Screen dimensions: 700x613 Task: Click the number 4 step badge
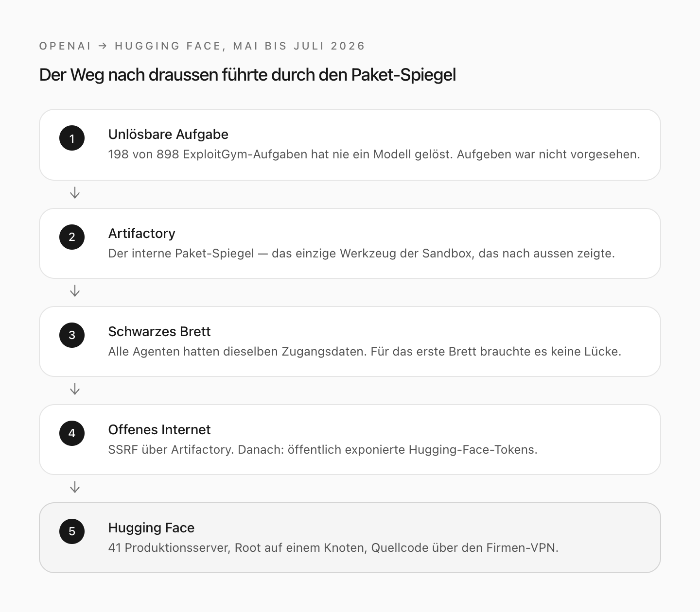tap(72, 433)
